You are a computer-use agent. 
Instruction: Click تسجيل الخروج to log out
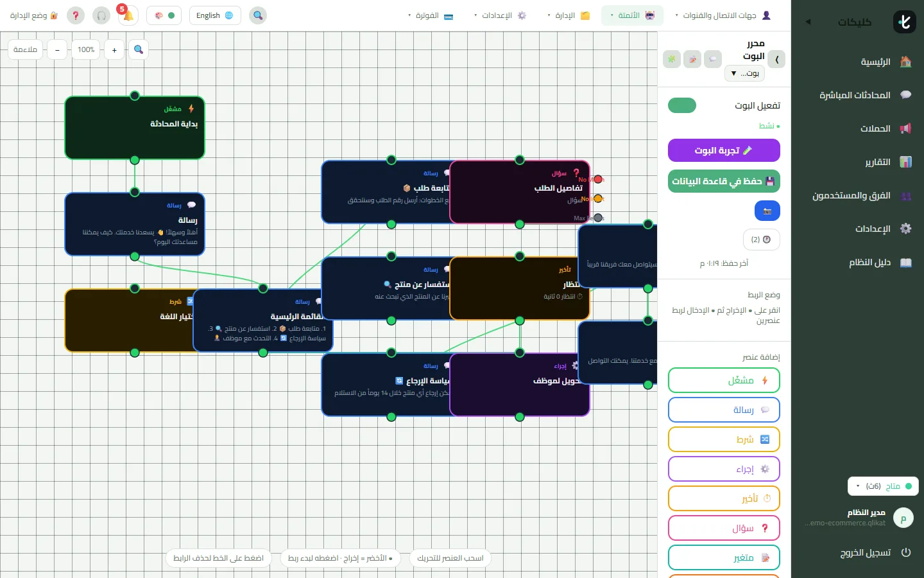pyautogui.click(x=857, y=552)
